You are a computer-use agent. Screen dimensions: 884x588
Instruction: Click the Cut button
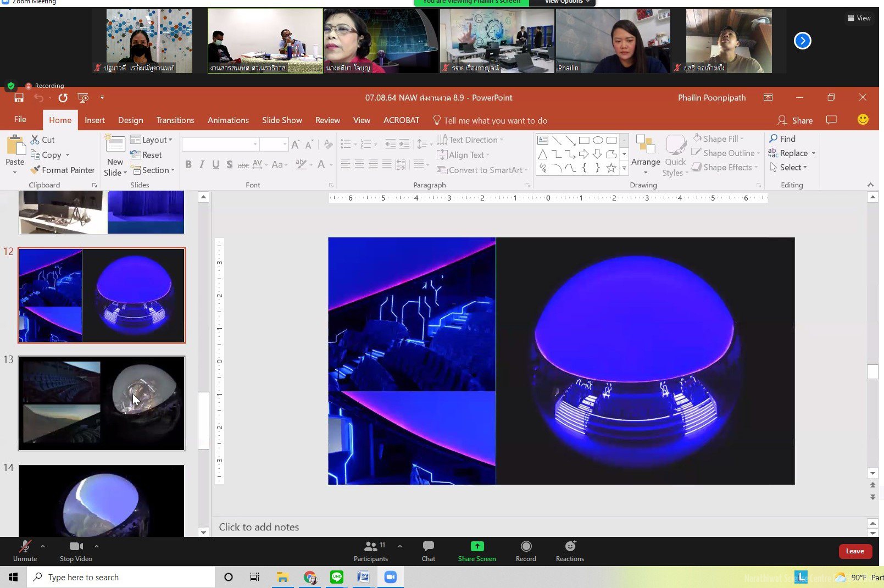[x=42, y=140]
